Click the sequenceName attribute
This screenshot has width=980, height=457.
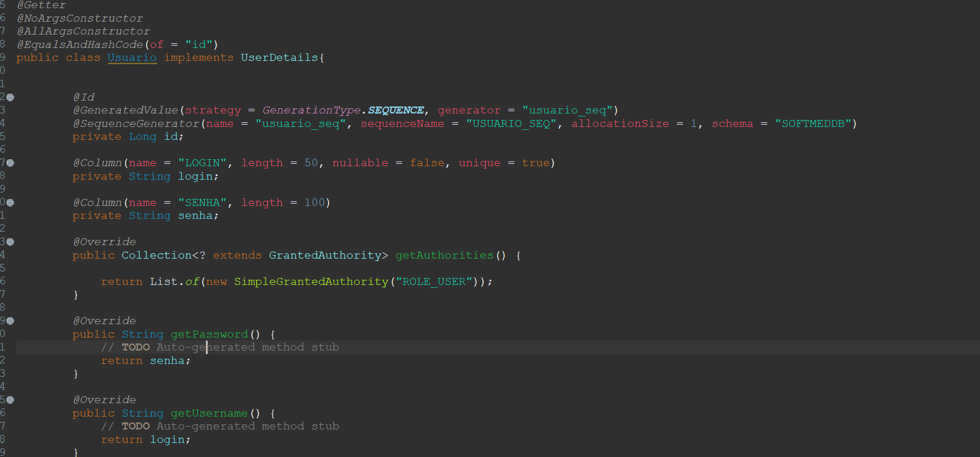coord(403,123)
